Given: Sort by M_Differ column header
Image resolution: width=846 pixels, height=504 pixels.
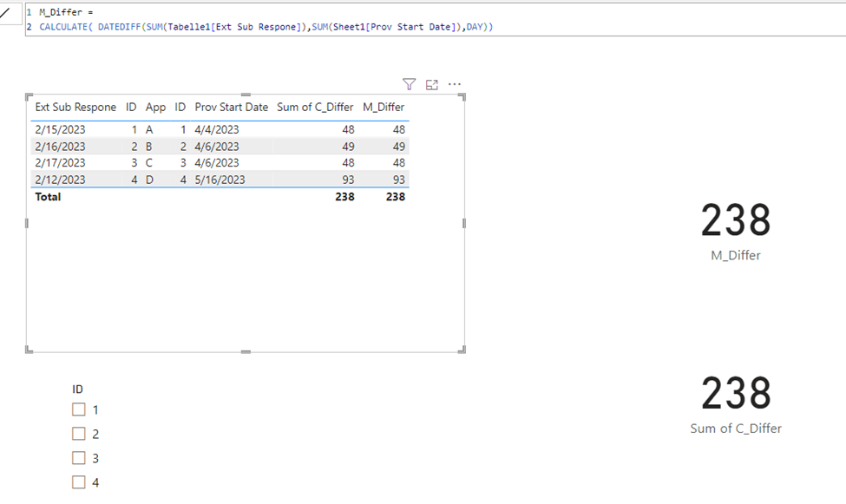Looking at the screenshot, I should 384,107.
